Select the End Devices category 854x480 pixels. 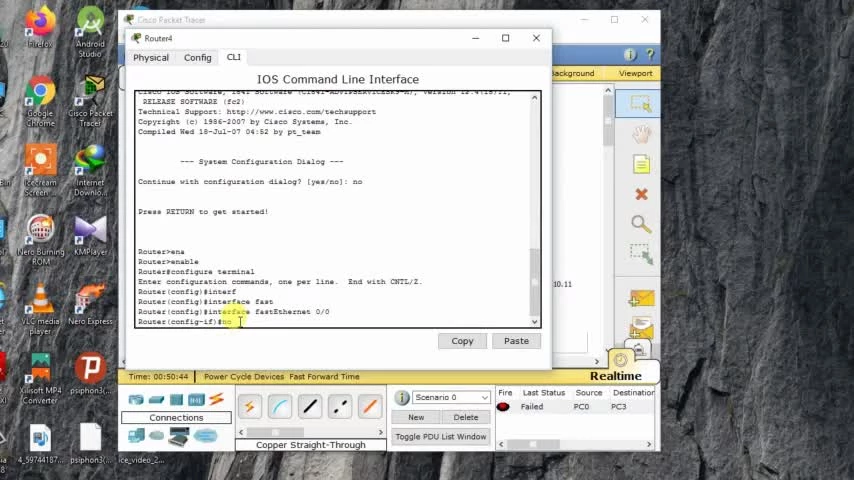point(136,436)
